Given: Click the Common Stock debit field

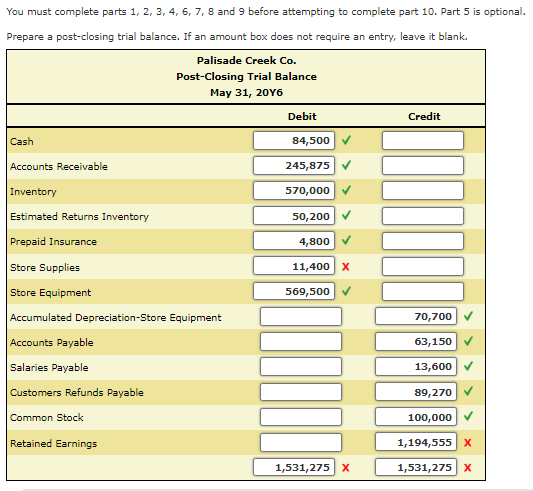Looking at the screenshot, I should tap(301, 417).
